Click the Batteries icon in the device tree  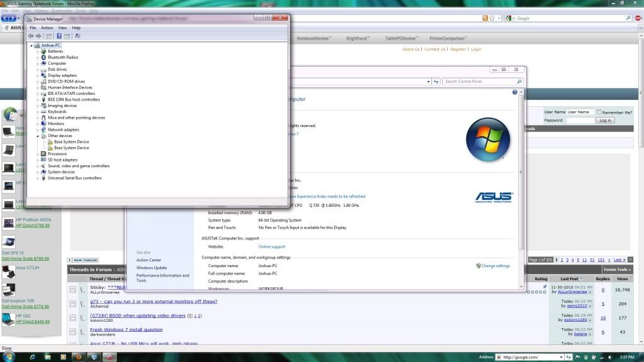tap(43, 52)
